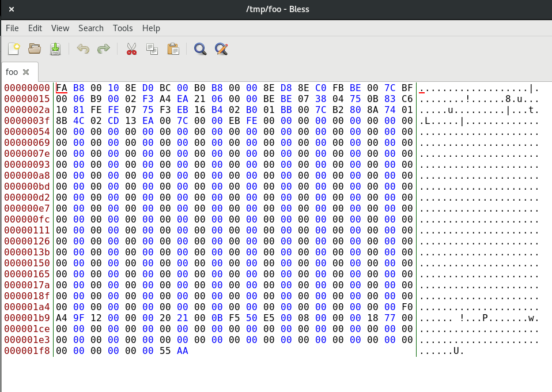Click byte 77 in row 000001b9
This screenshot has height=392, width=552.
click(390, 318)
